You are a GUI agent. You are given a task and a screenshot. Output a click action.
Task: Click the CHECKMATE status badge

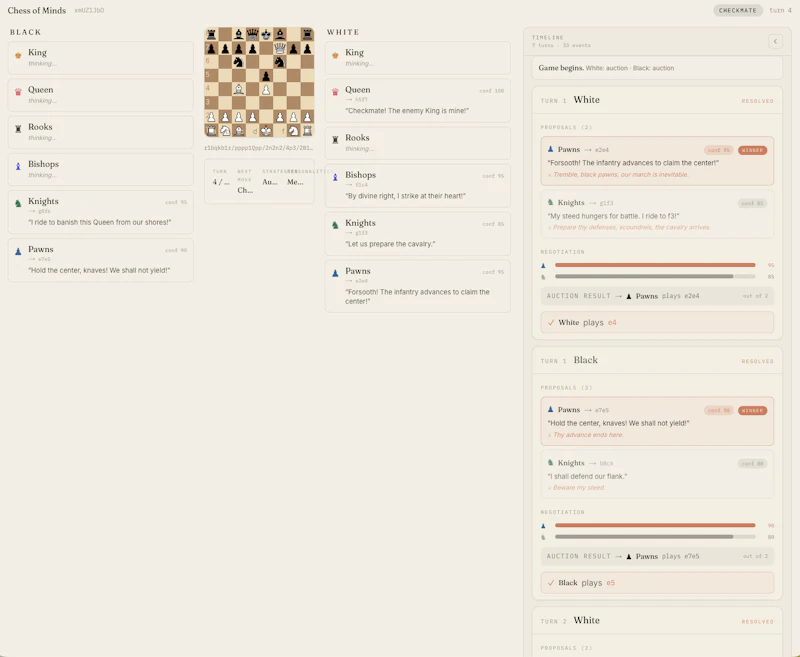point(737,10)
